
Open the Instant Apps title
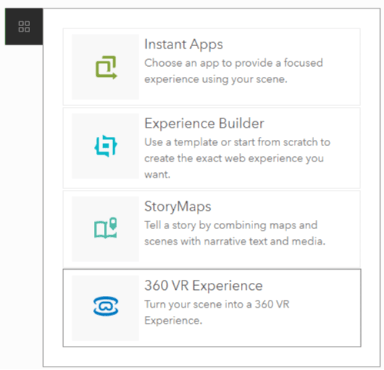point(183,45)
